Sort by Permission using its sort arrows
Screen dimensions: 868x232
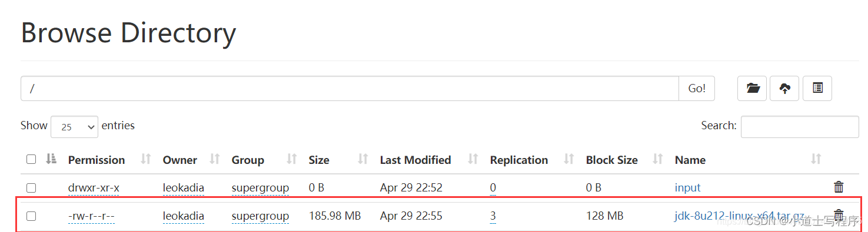pyautogui.click(x=146, y=159)
